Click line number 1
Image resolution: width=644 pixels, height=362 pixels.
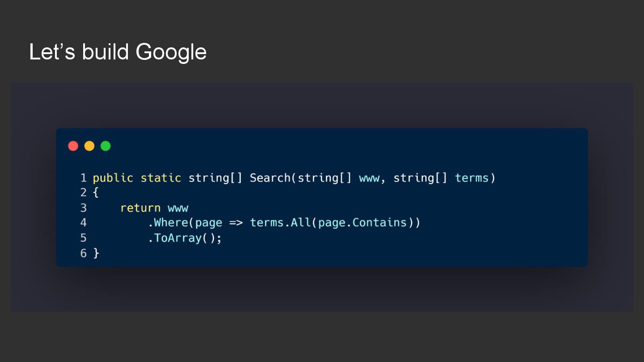point(84,178)
